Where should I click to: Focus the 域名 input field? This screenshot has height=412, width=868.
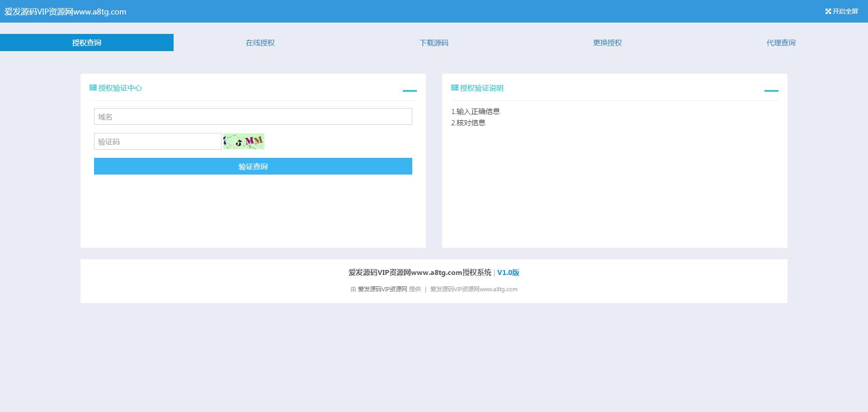(253, 117)
